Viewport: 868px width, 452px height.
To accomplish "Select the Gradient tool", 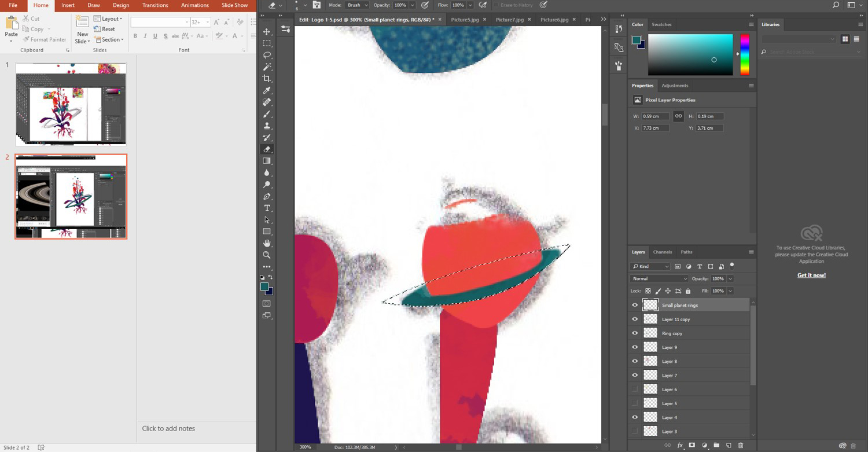I will pos(267,161).
